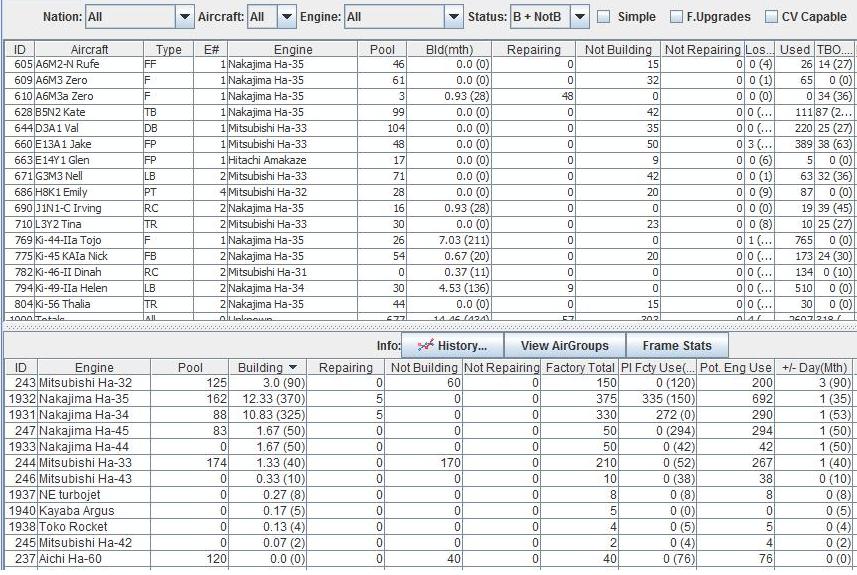Screen dimensions: 857x575
Task: Select the Ki-46-II Dinah row
Action: point(429,272)
